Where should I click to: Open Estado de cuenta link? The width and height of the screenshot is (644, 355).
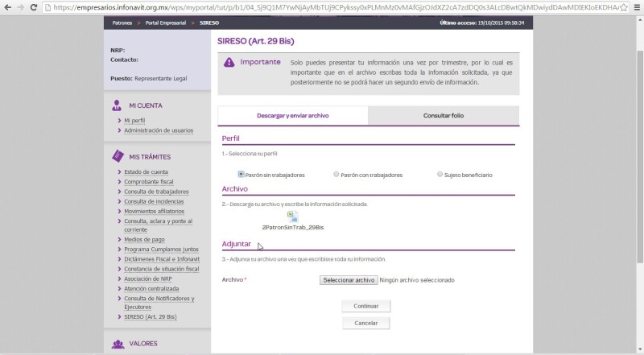coord(147,171)
